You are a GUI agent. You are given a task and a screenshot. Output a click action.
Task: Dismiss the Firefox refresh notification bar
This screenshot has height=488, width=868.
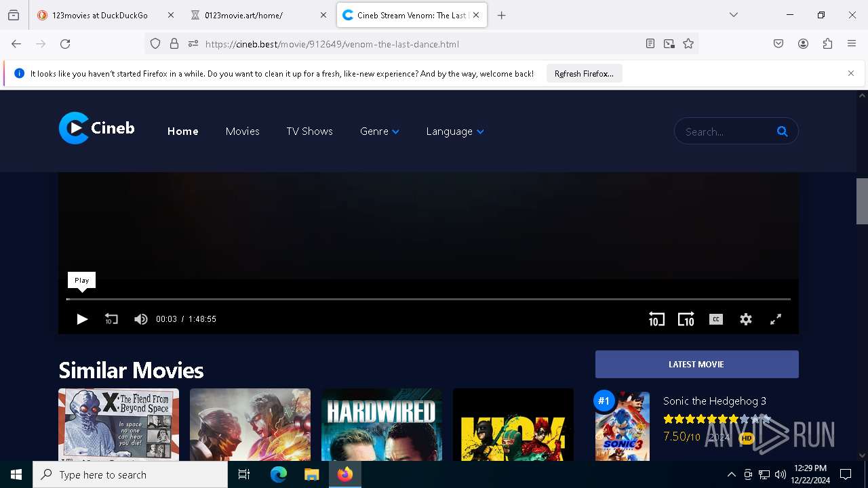click(x=851, y=73)
